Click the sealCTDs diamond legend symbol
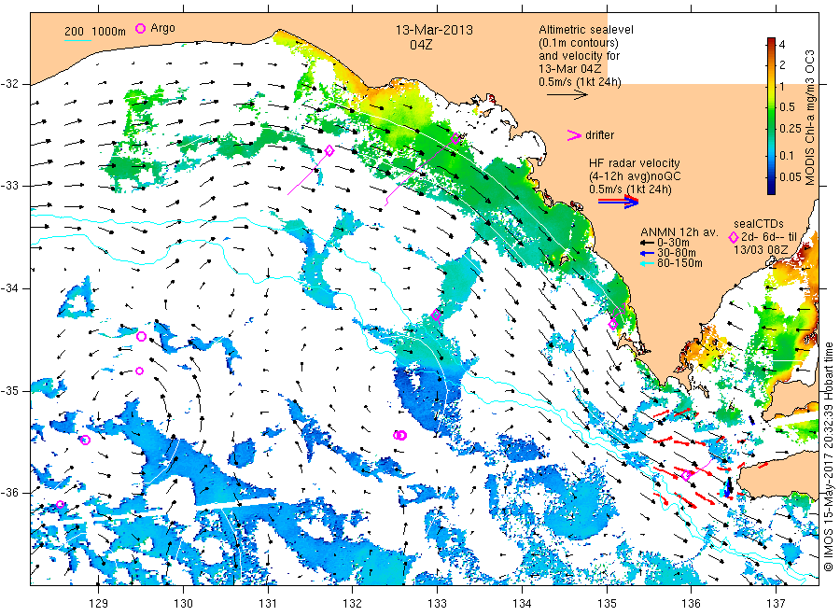Viewport: 840px width, 616px height. pyautogui.click(x=734, y=237)
